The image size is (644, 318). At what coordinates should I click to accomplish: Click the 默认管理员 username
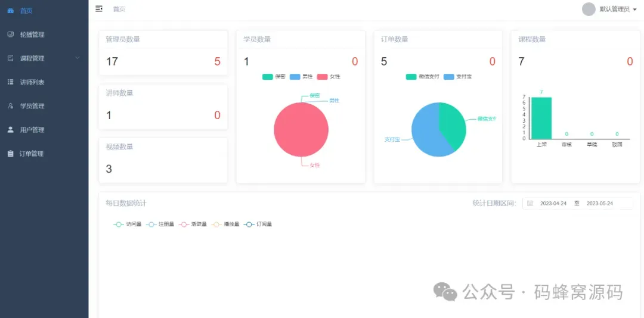coord(614,10)
